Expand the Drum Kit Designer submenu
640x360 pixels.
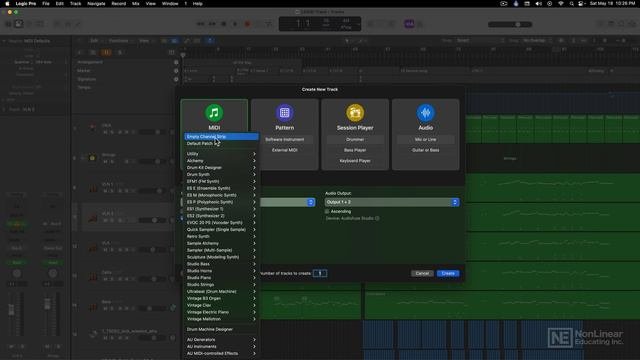tap(221, 168)
